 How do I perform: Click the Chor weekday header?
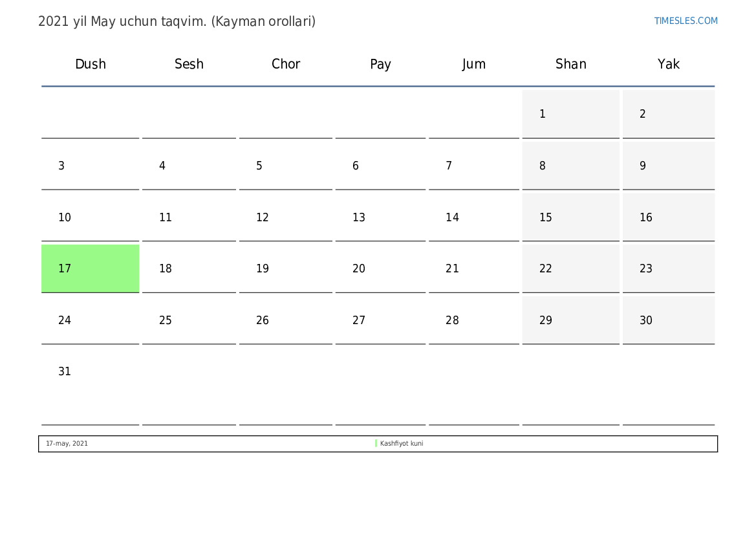(x=285, y=64)
